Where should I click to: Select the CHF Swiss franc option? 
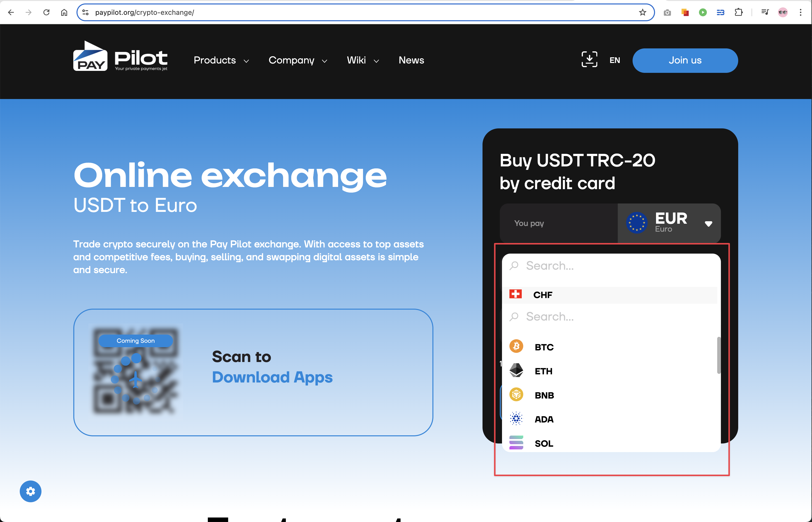tap(542, 295)
